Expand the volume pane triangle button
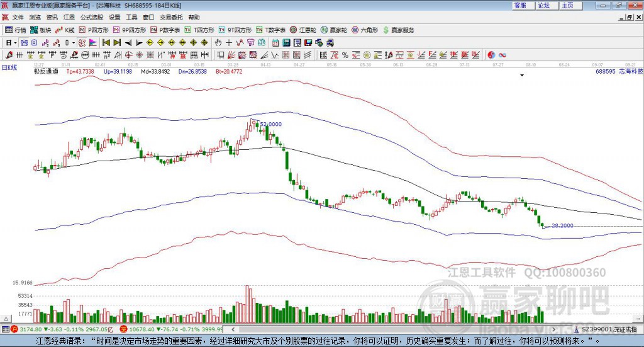Viewport: 644px width, 347px height. (6, 319)
